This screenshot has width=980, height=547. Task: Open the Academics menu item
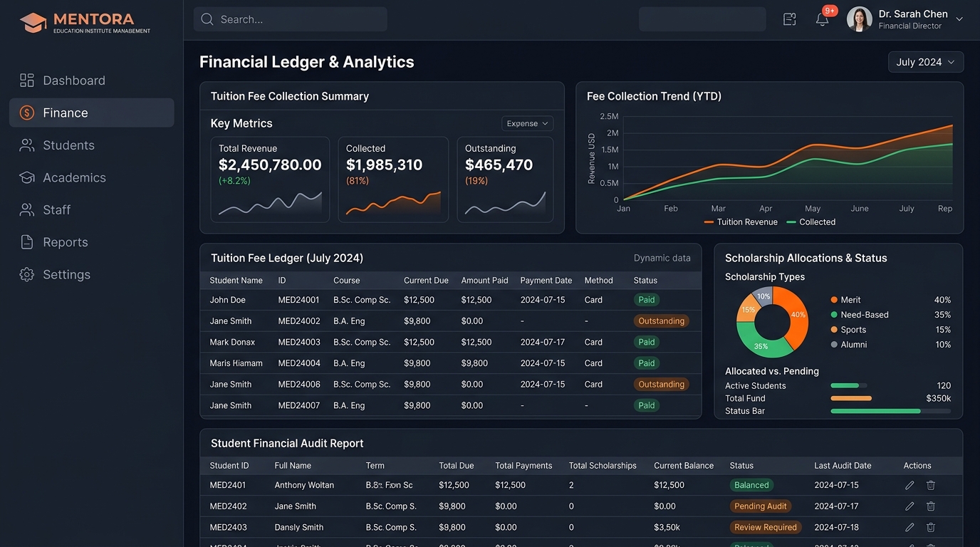click(x=91, y=177)
